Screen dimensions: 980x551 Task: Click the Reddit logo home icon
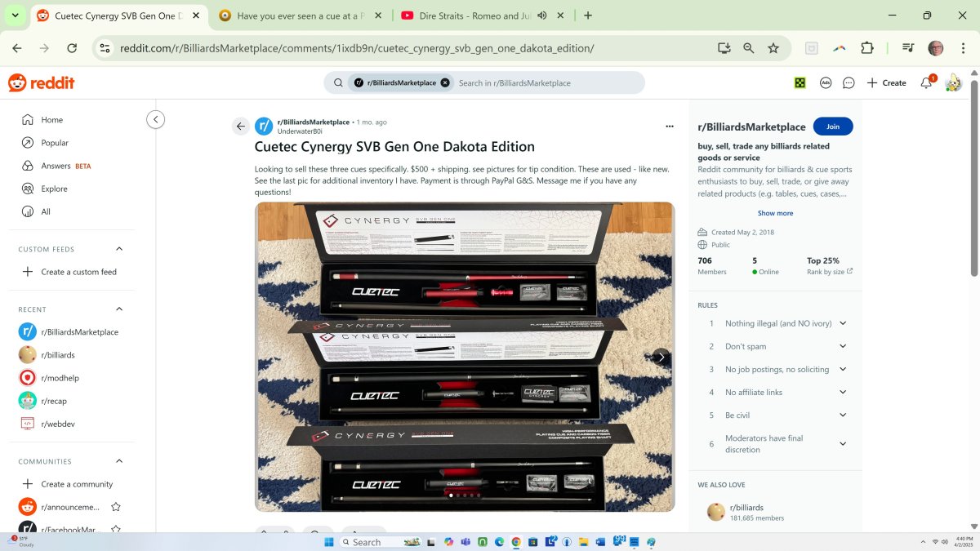coord(41,82)
